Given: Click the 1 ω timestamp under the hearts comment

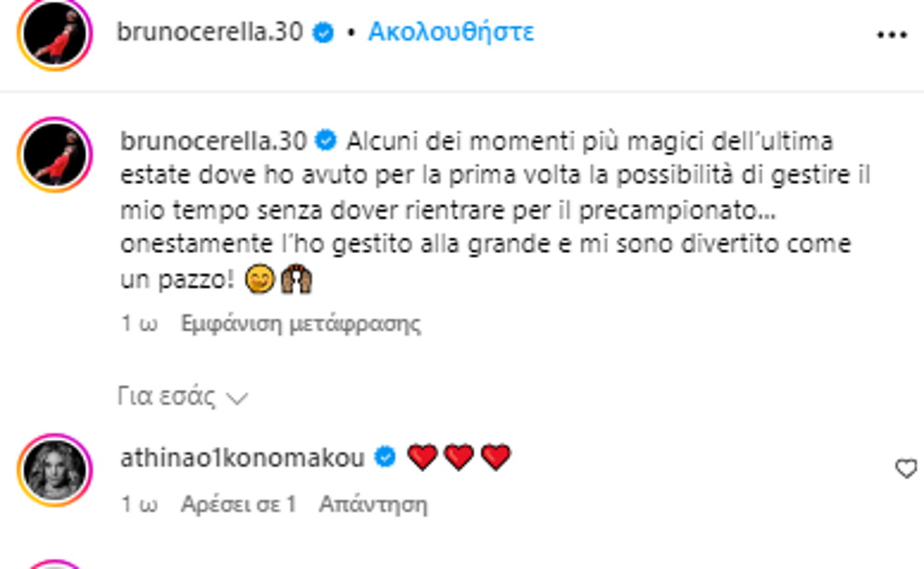Looking at the screenshot, I should 140,504.
